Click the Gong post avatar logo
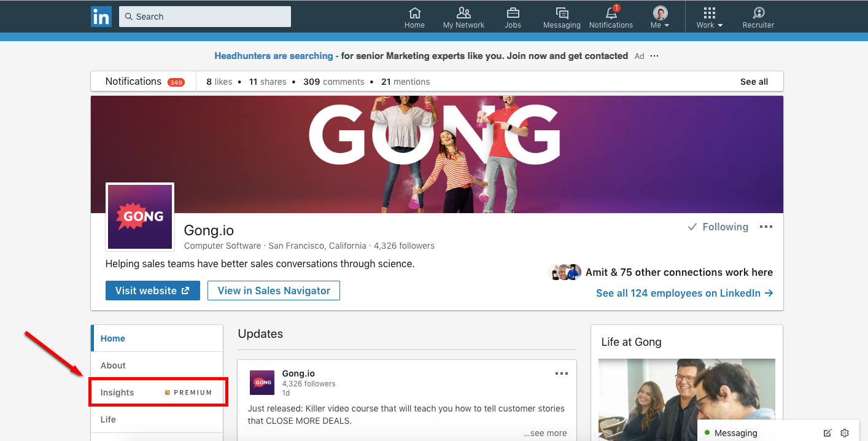This screenshot has width=868, height=441. [x=262, y=382]
